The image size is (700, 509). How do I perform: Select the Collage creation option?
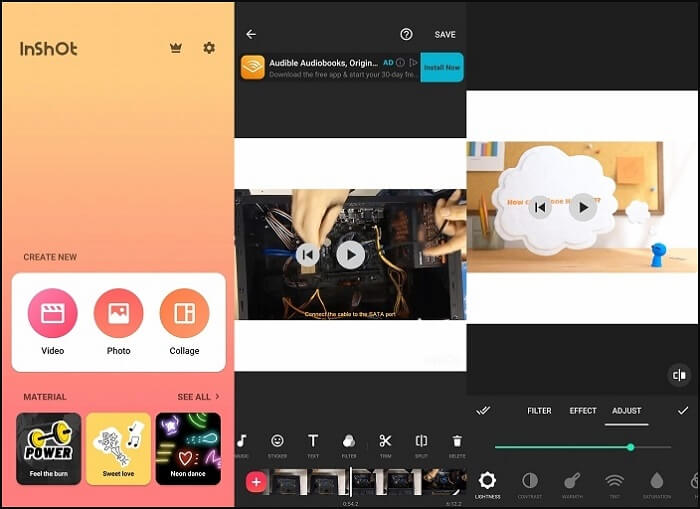point(184,314)
